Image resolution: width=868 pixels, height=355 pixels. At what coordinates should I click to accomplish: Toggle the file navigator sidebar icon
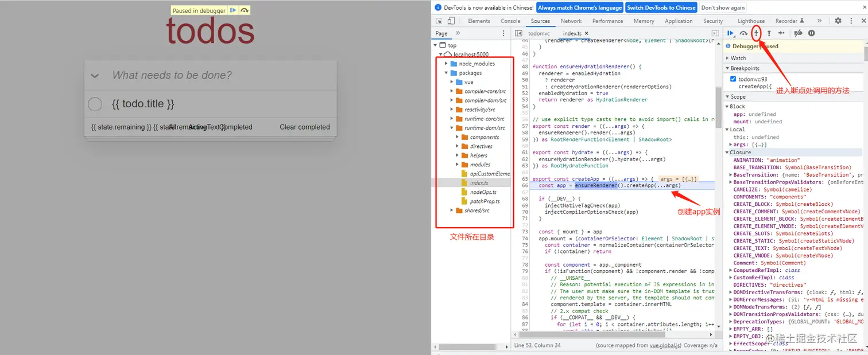click(x=518, y=34)
